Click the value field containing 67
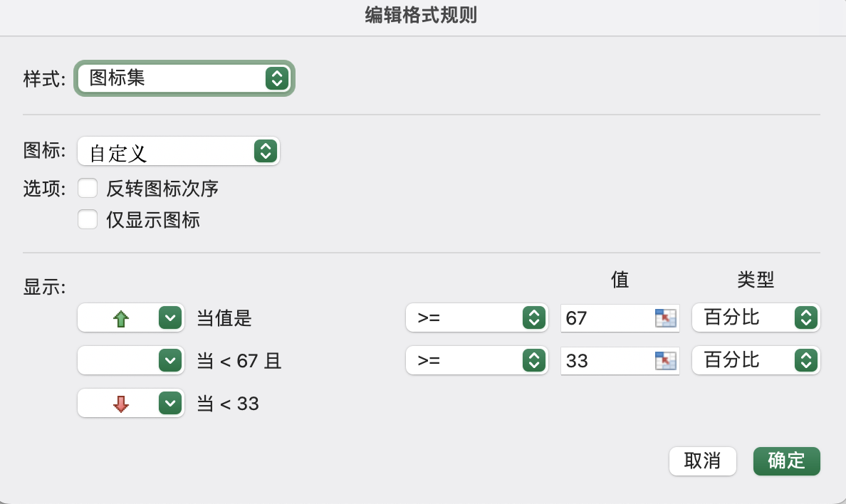Viewport: 846px width, 504px height. tap(605, 318)
